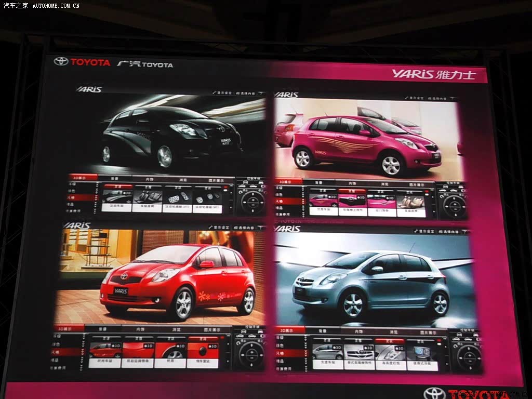Click left arrow on silver Yaris control pad
532x399 pixels.
coord(461,357)
